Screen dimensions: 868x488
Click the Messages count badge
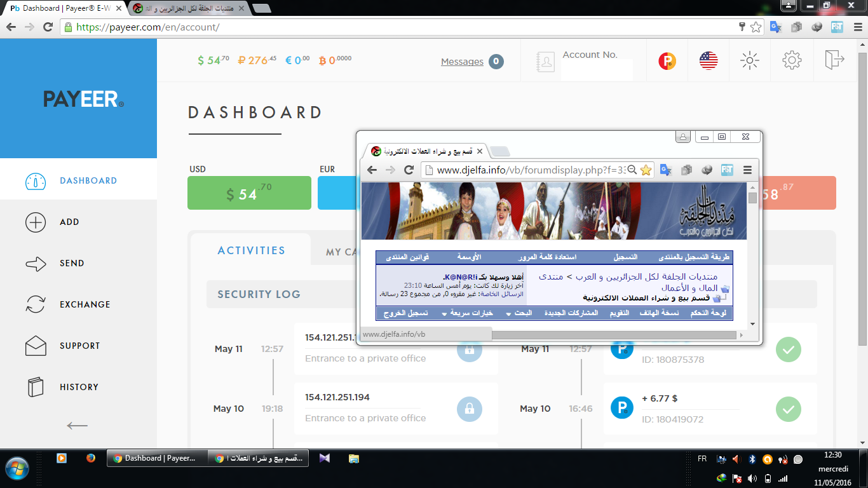click(x=496, y=62)
